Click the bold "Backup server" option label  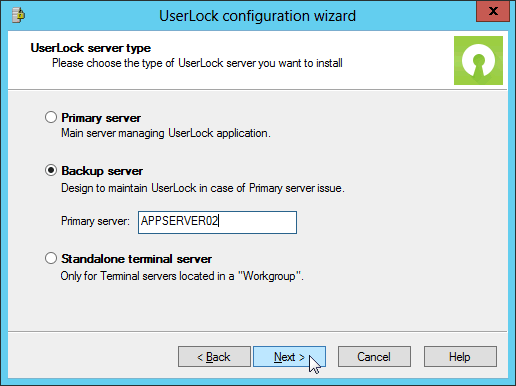point(102,171)
